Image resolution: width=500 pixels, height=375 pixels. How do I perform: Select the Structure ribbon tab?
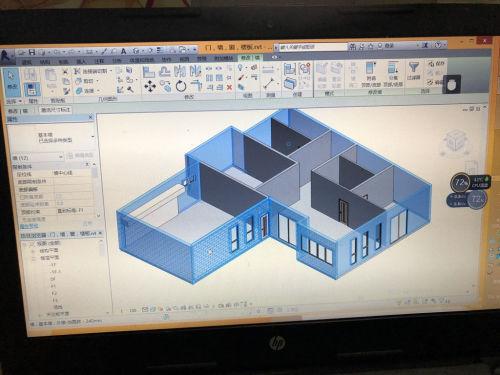click(45, 62)
